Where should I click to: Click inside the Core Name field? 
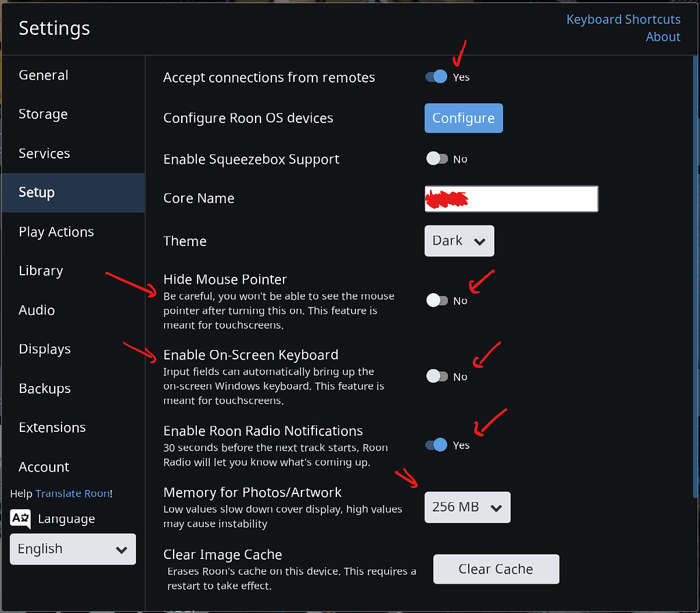pyautogui.click(x=511, y=199)
